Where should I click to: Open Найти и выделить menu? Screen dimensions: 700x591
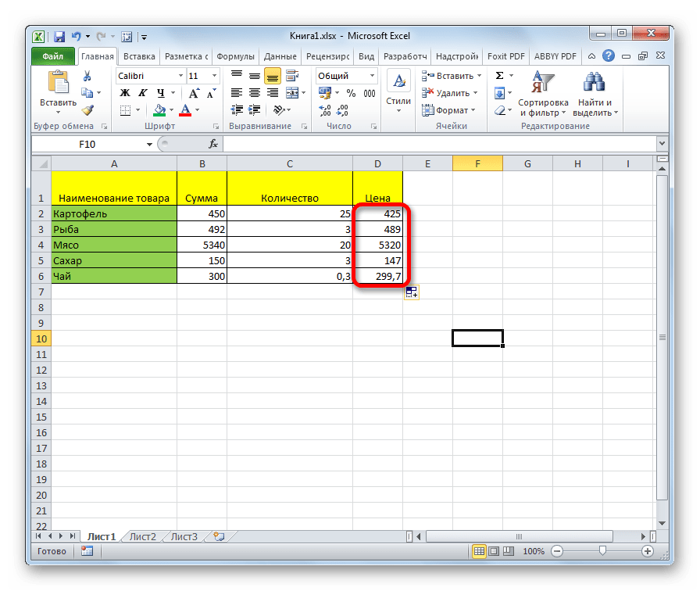(595, 93)
